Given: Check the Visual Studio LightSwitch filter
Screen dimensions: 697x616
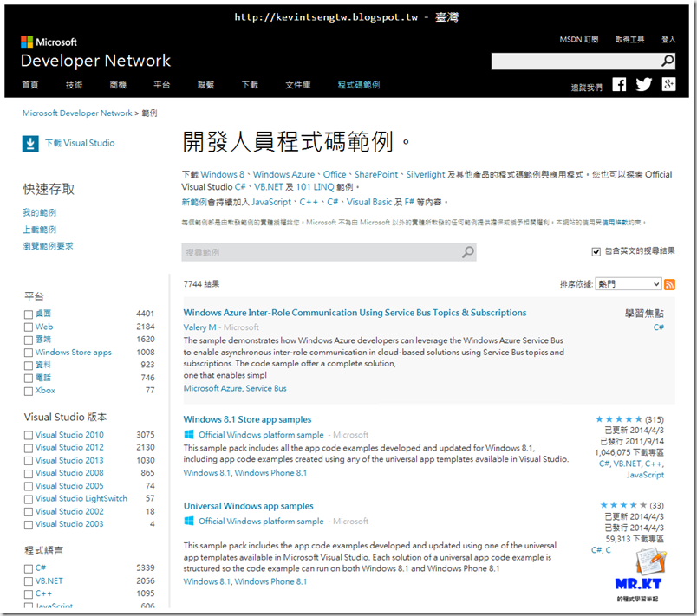Looking at the screenshot, I should point(29,499).
